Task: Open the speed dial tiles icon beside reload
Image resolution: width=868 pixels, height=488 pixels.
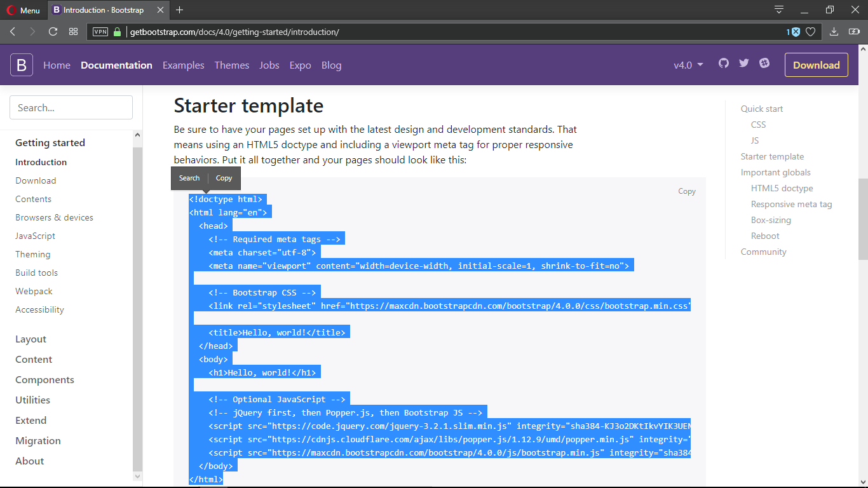Action: click(73, 30)
